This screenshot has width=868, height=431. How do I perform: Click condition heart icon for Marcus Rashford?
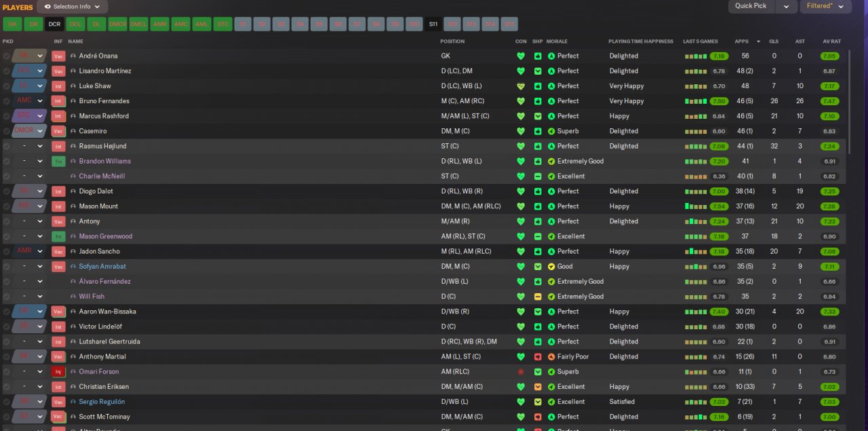(521, 116)
